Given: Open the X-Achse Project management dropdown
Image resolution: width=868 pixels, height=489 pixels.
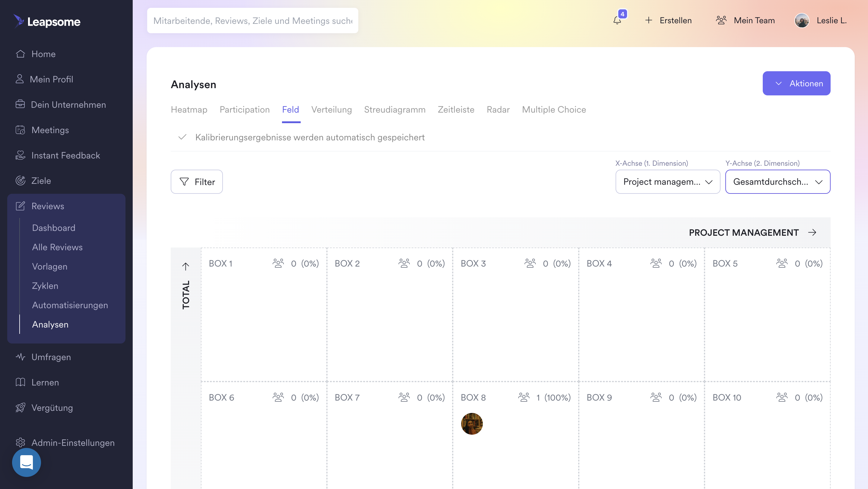Looking at the screenshot, I should pyautogui.click(x=667, y=182).
